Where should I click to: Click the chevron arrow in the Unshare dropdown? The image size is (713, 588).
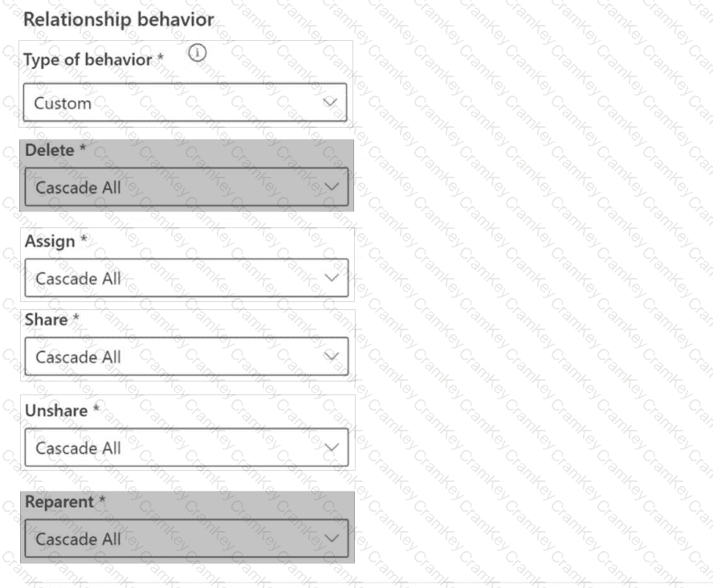tap(332, 447)
